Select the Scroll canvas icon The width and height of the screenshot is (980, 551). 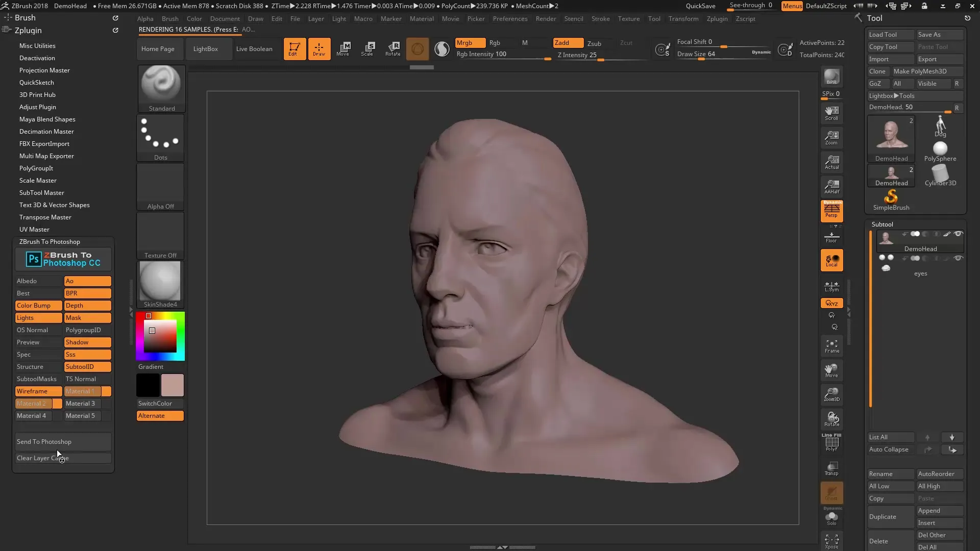pos(831,113)
